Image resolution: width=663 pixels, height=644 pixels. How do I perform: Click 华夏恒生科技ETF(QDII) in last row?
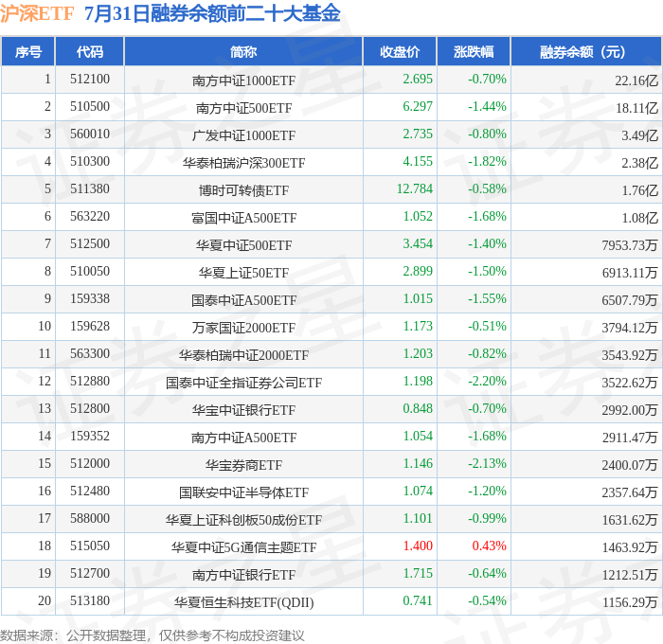click(243, 602)
